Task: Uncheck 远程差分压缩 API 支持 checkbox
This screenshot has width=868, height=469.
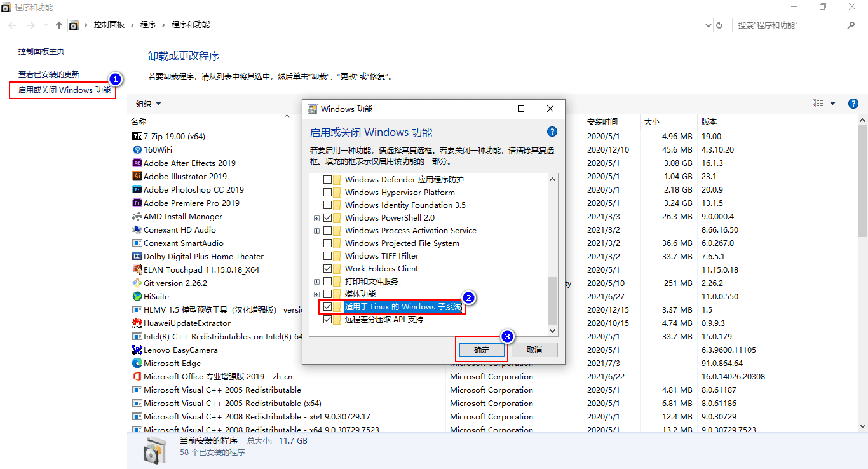Action: (327, 320)
